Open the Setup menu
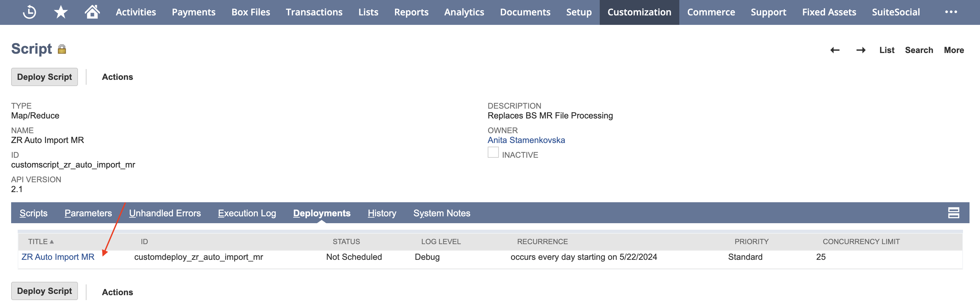Image resolution: width=980 pixels, height=305 pixels. pyautogui.click(x=579, y=12)
